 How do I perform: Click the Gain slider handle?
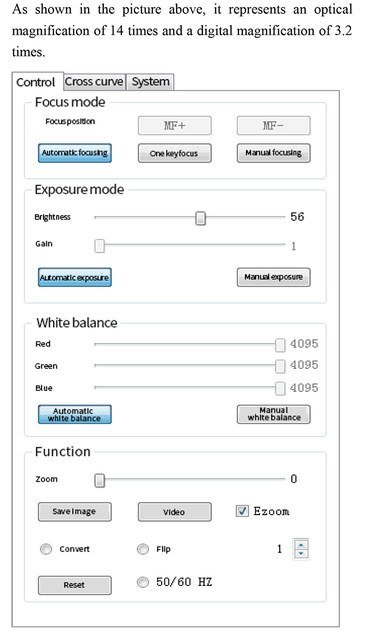[x=100, y=246]
